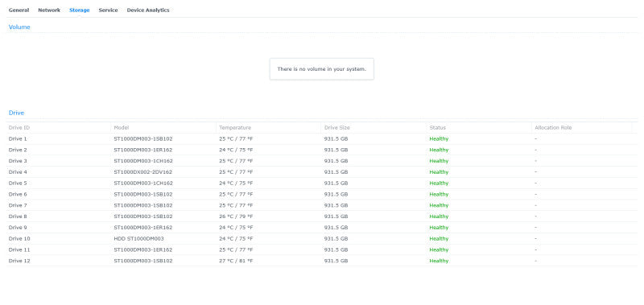Viewport: 644px width, 305px height.
Task: Select the Drive 3 row label
Action: pos(18,161)
